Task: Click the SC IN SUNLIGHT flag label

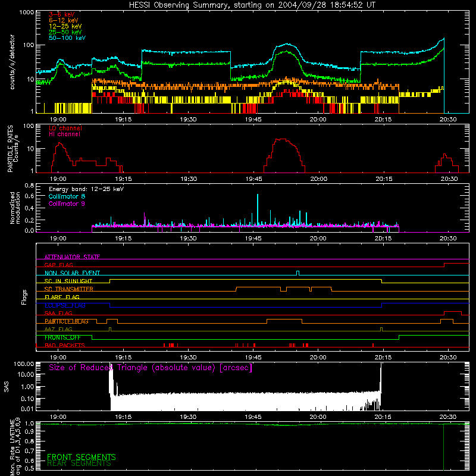Action: (x=68, y=281)
